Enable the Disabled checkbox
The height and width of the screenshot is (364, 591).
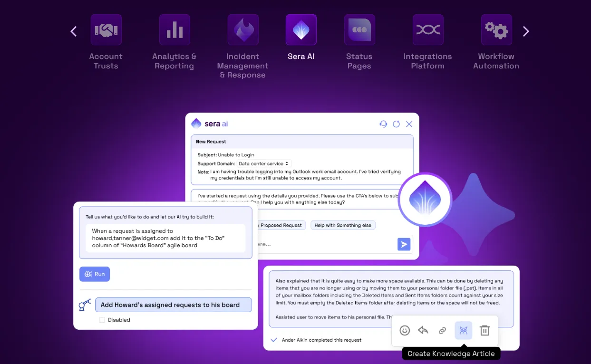[x=102, y=320]
